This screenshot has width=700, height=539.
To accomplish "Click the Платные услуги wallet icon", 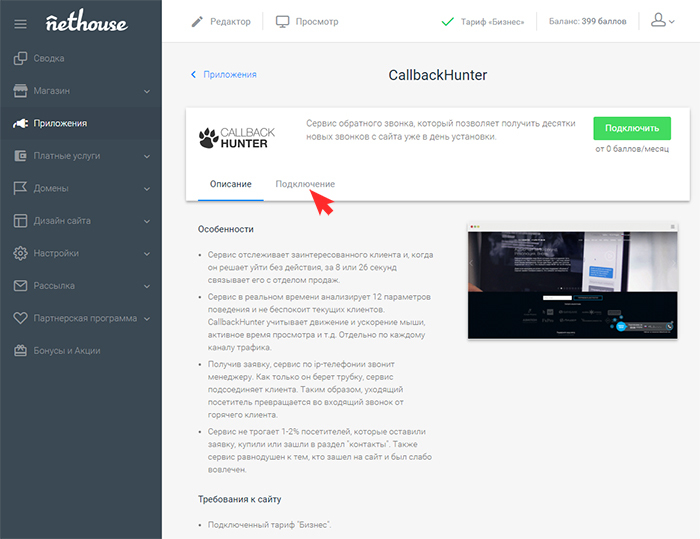I will coord(20,156).
